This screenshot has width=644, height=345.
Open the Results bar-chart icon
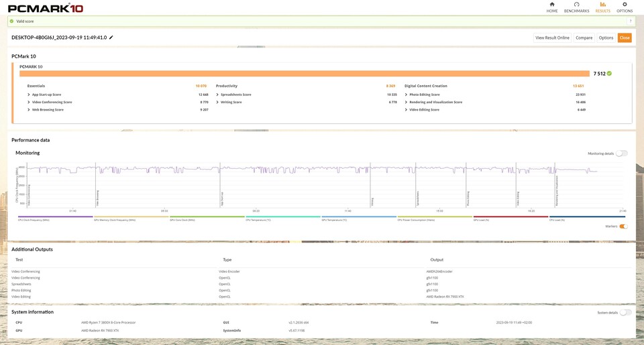pyautogui.click(x=603, y=5)
